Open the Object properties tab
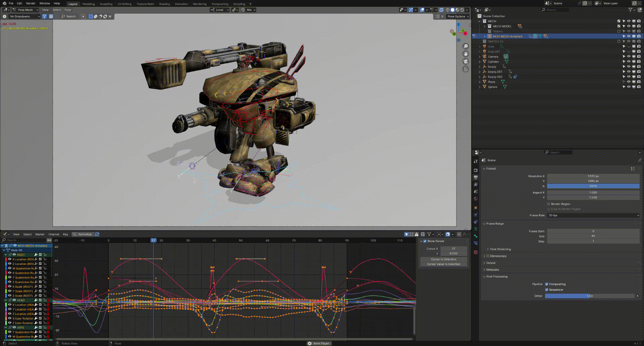This screenshot has width=644, height=346. (476, 208)
